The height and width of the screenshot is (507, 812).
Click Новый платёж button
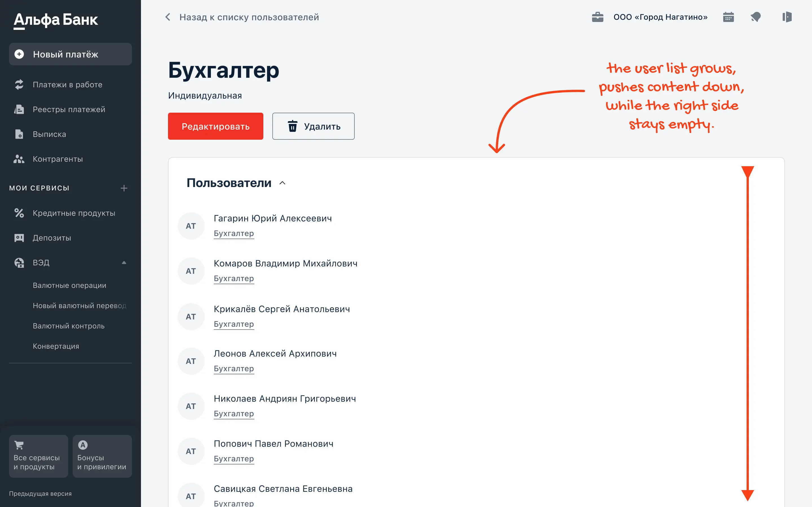70,54
